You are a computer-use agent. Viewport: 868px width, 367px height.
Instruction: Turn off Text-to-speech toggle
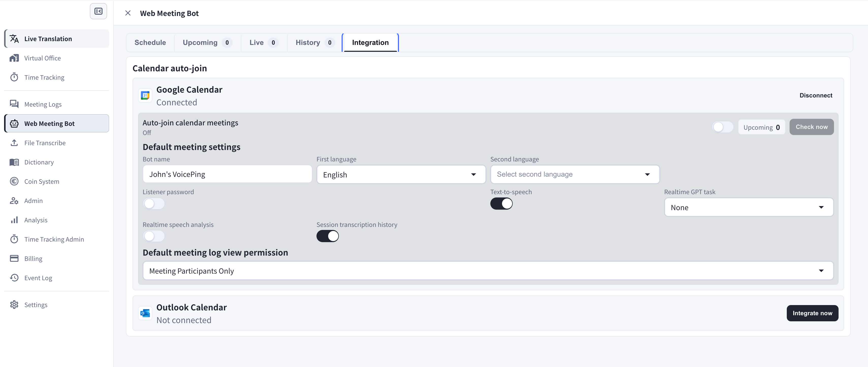502,204
